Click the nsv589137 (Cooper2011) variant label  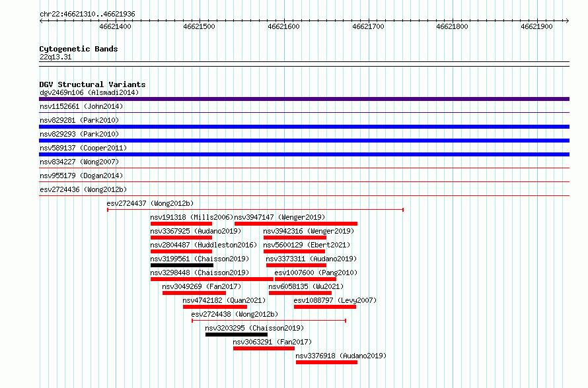tap(83, 148)
